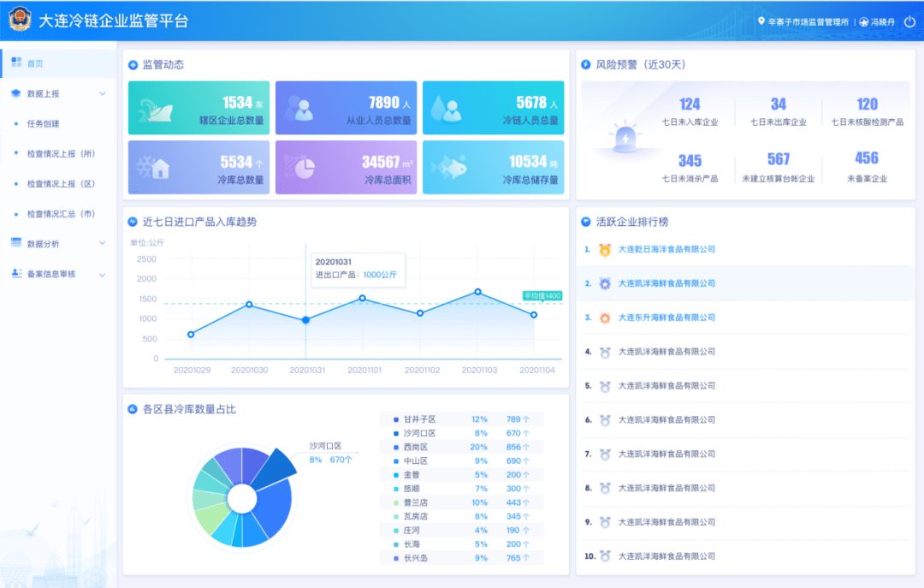Screen dimensions: 924x588
Task: Click the alarm siren icon in 风险预警
Action: (x=627, y=137)
